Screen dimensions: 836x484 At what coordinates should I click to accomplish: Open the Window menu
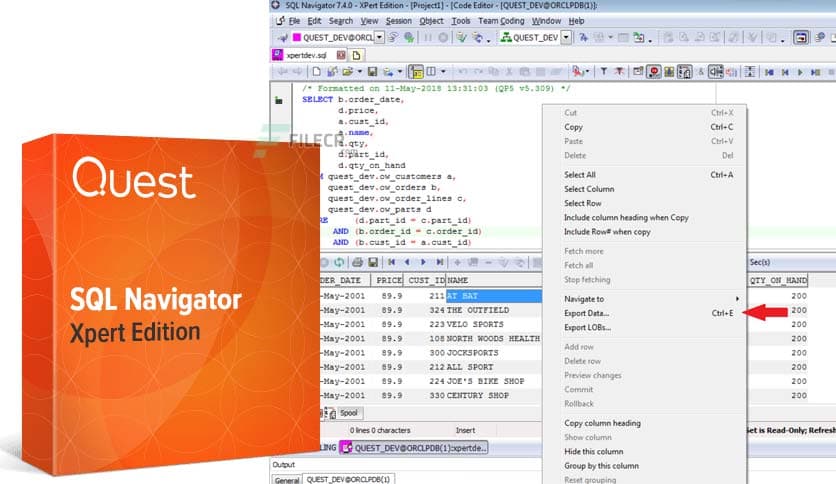tap(546, 21)
